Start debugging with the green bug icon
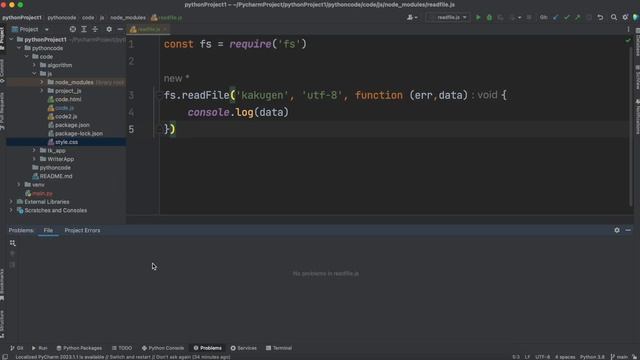 pyautogui.click(x=489, y=18)
